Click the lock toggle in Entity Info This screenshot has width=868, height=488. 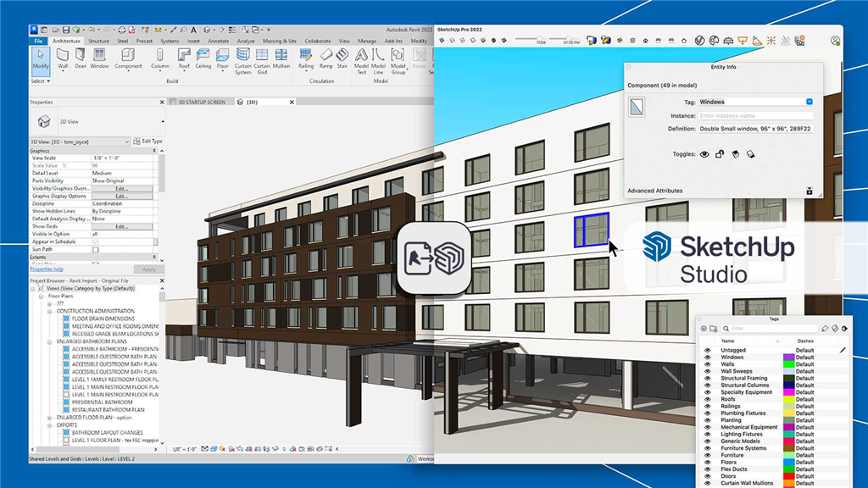(x=720, y=154)
